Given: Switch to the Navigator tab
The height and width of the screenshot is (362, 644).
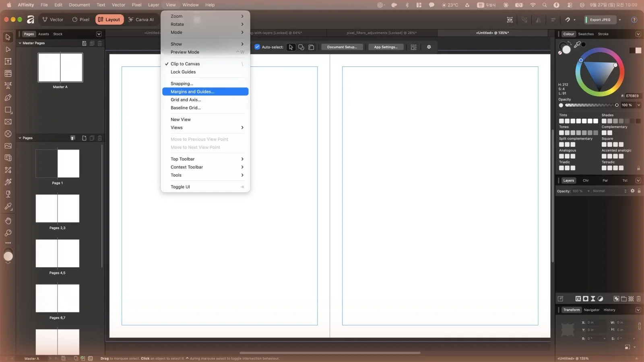Looking at the screenshot, I should click(x=591, y=310).
